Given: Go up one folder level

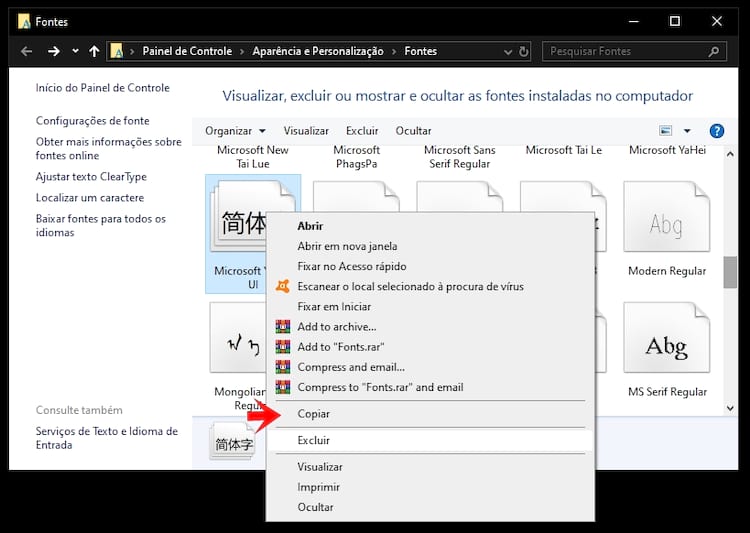Looking at the screenshot, I should pyautogui.click(x=94, y=51).
